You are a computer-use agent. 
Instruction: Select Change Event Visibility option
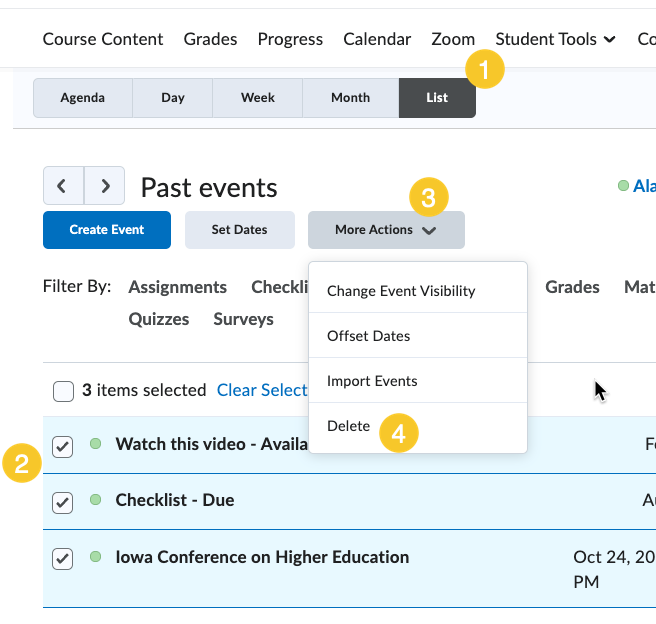coord(401,291)
